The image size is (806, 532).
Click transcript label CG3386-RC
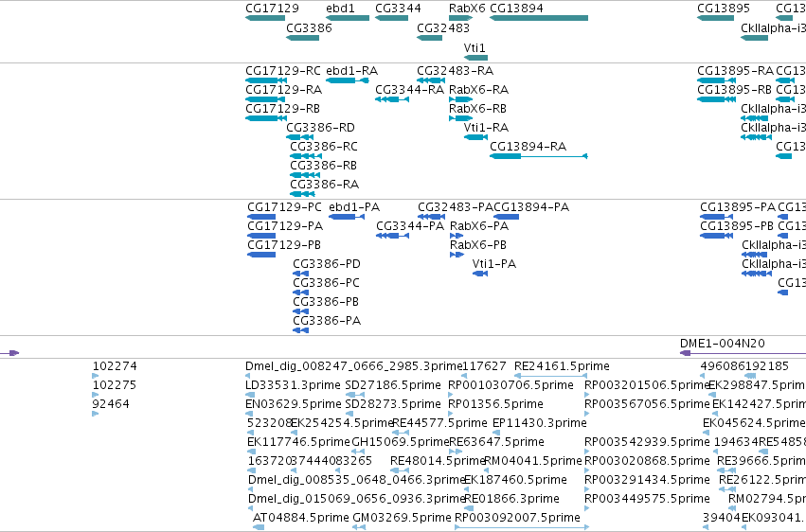(x=324, y=147)
